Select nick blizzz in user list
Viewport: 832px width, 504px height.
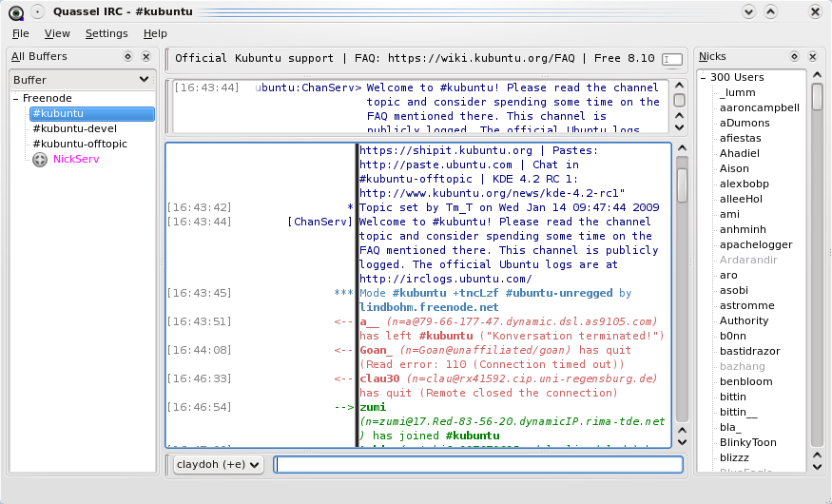tap(734, 458)
